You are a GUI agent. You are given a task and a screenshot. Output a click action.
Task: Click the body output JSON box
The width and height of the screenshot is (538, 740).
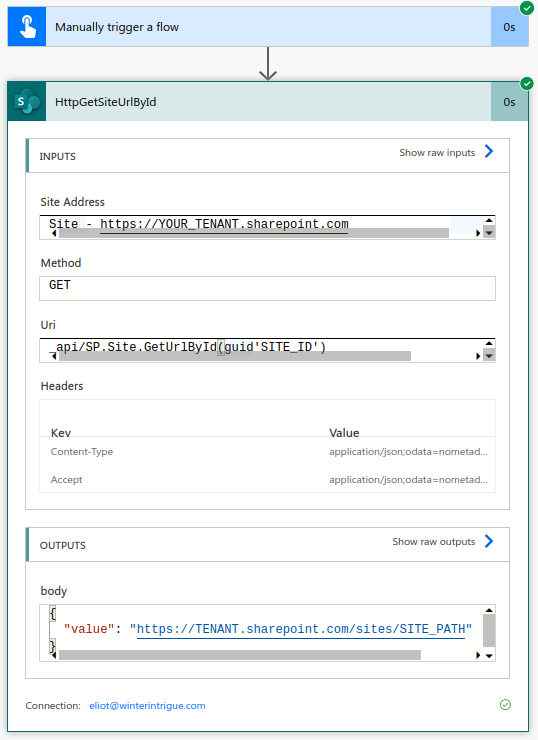coord(267,633)
